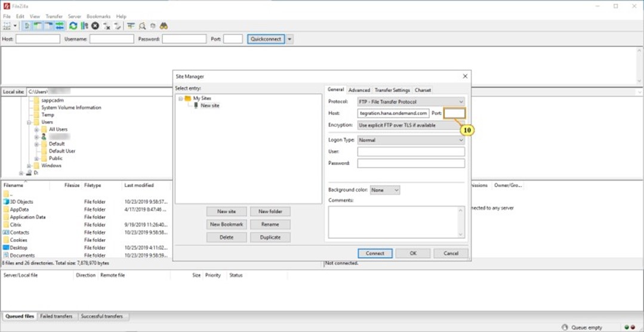644x332 pixels.
Task: Switch to the Transfer Settings tab
Action: pyautogui.click(x=392, y=90)
